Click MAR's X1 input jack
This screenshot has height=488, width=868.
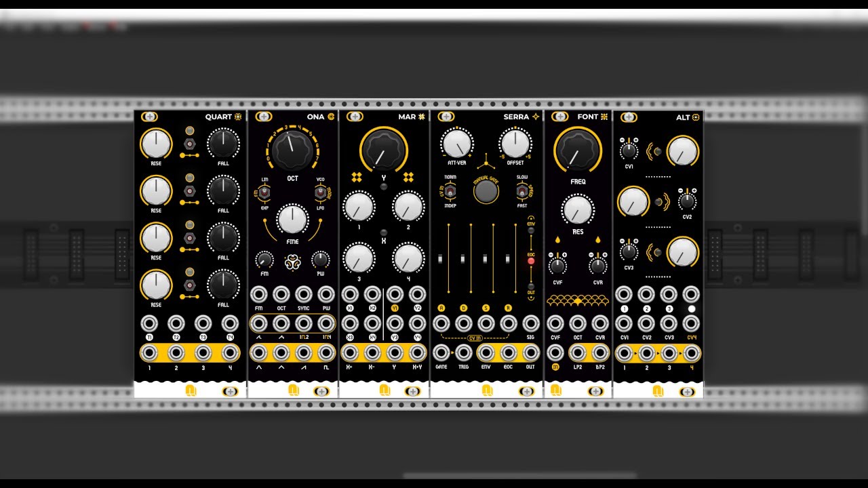(349, 294)
